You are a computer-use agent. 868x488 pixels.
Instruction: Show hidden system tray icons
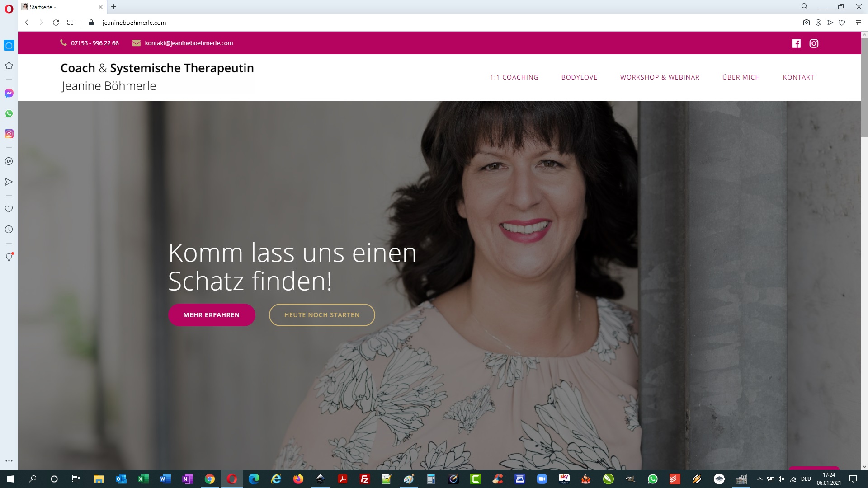759,479
